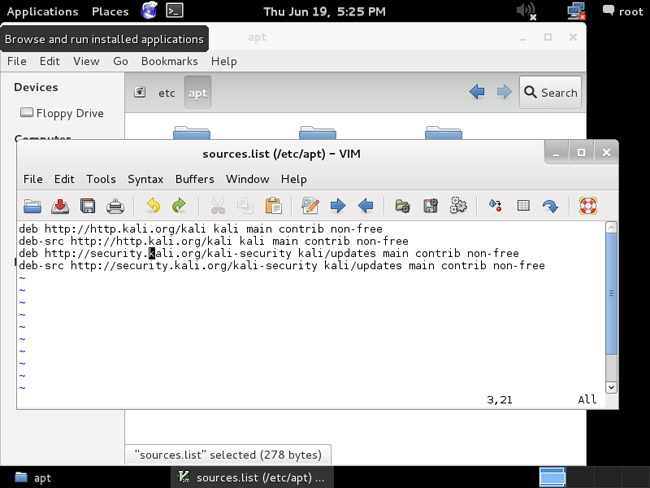
Task: Print the buffer using the printer icon
Action: 115,206
